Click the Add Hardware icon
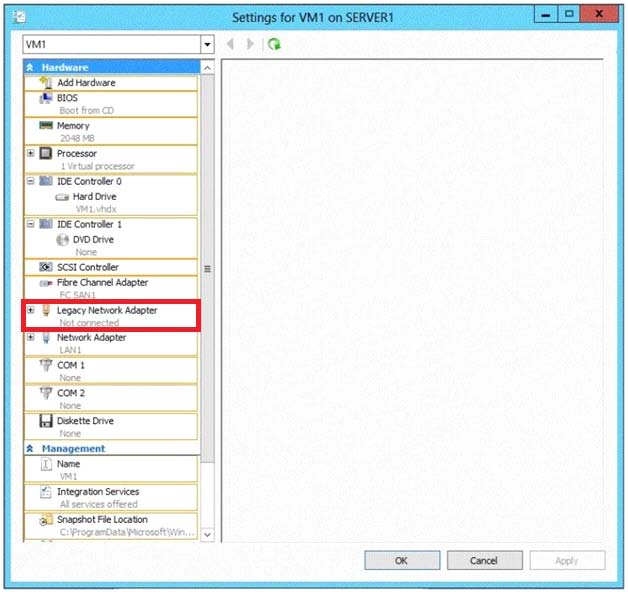Screen dimensions: 628x592 pos(45,82)
